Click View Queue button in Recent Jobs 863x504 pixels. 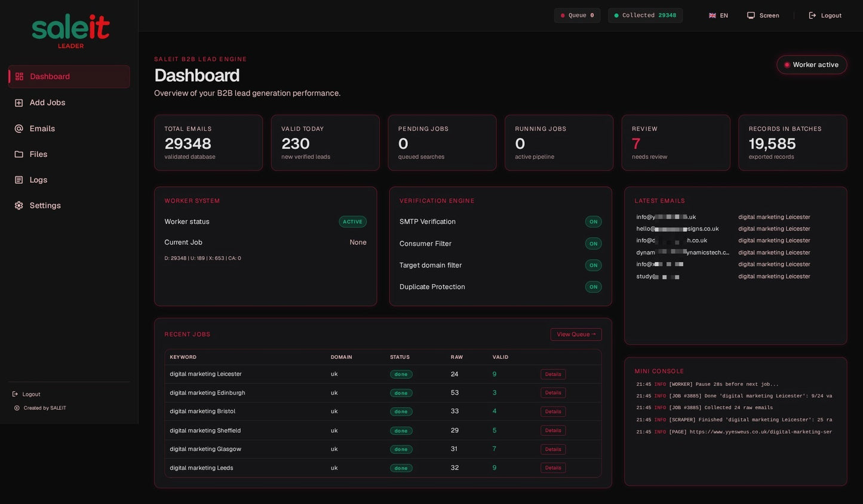point(576,334)
